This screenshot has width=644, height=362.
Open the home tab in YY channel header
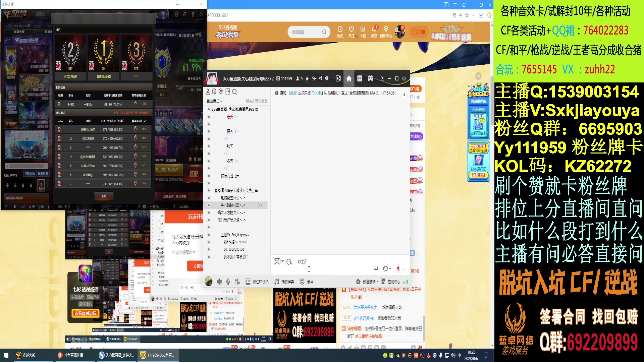point(349,78)
